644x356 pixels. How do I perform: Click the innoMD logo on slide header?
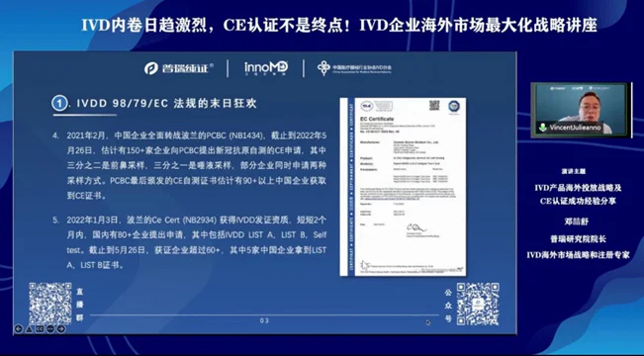266,68
